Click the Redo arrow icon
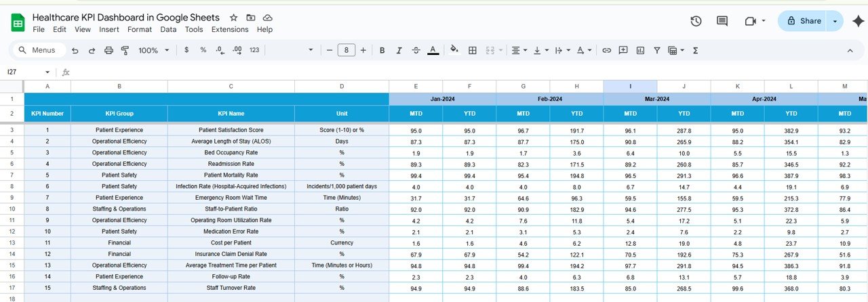The width and height of the screenshot is (868, 302). (92, 50)
